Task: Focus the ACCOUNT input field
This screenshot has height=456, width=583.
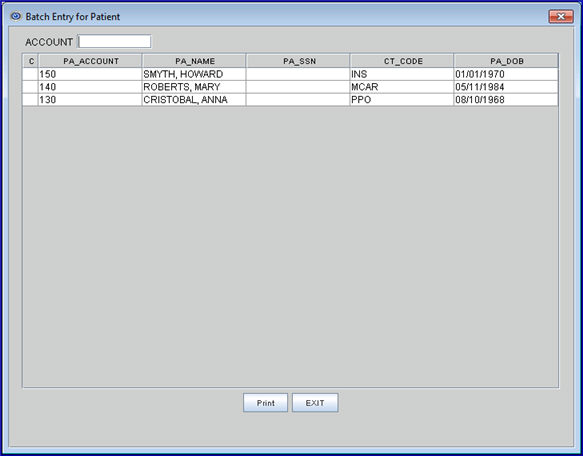Action: [x=115, y=42]
